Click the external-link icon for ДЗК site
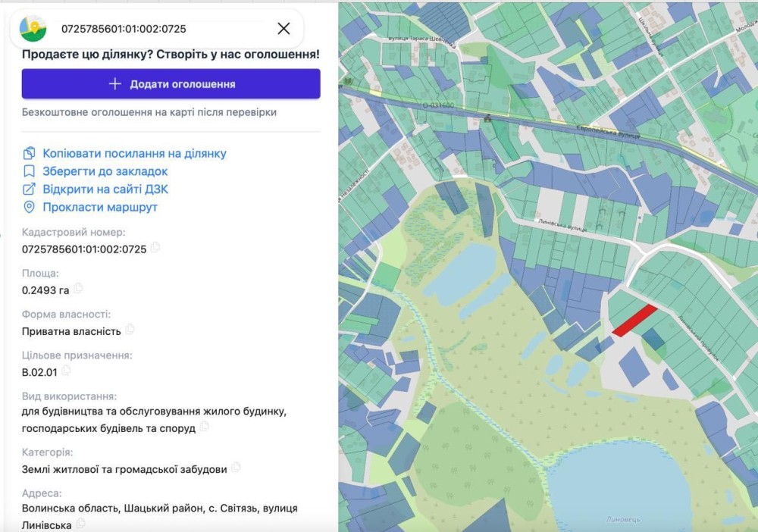This screenshot has height=532, width=758. [29, 189]
